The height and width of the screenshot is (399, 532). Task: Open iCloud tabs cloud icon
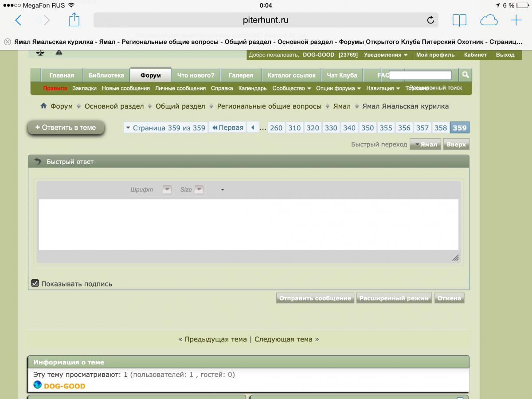(x=489, y=20)
